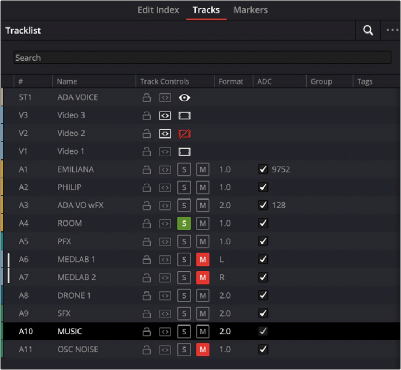Lock the MUSIC track A10
Image resolution: width=401 pixels, height=370 pixels.
pyautogui.click(x=147, y=332)
